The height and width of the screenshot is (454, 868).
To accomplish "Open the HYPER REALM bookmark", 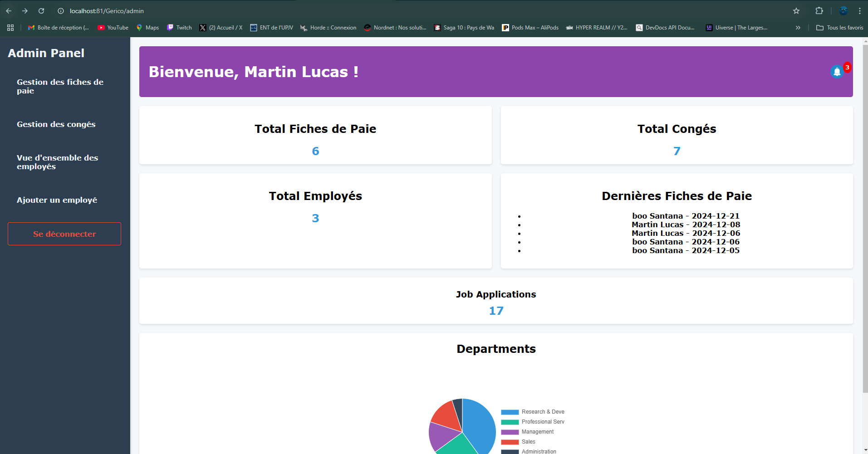I will pos(597,28).
